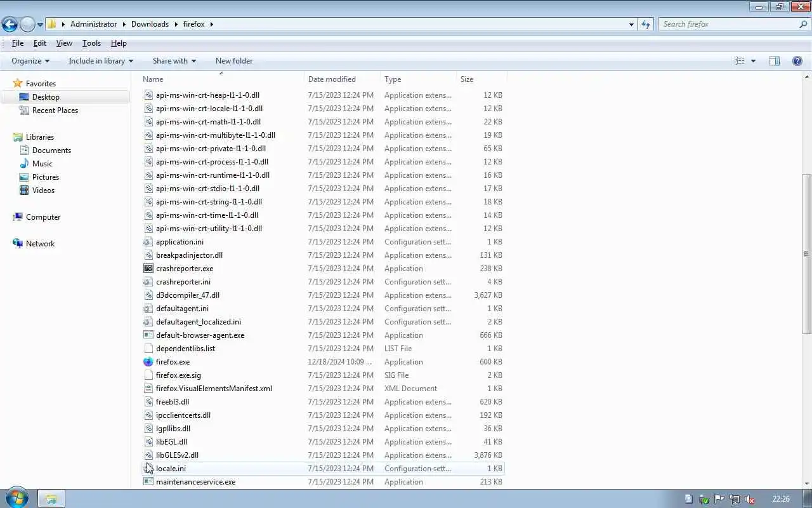Open the View menu
The image size is (812, 508).
click(64, 43)
